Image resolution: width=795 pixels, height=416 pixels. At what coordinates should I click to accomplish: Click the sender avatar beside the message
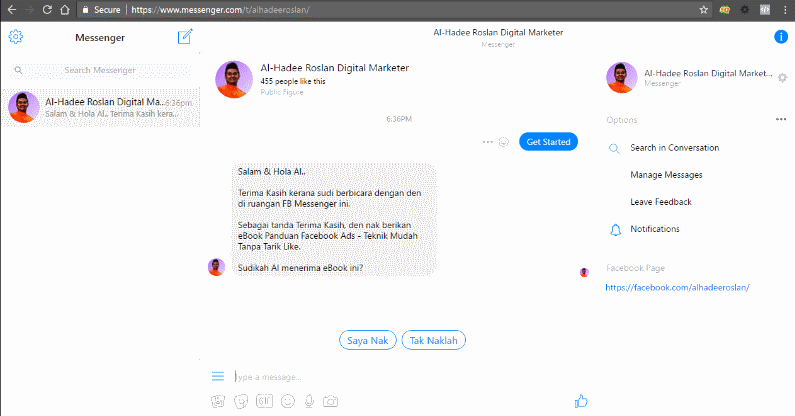click(x=216, y=267)
